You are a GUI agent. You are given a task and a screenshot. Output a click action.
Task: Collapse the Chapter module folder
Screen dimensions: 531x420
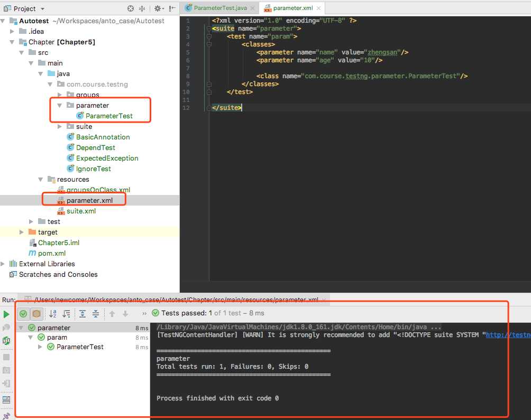click(12, 42)
